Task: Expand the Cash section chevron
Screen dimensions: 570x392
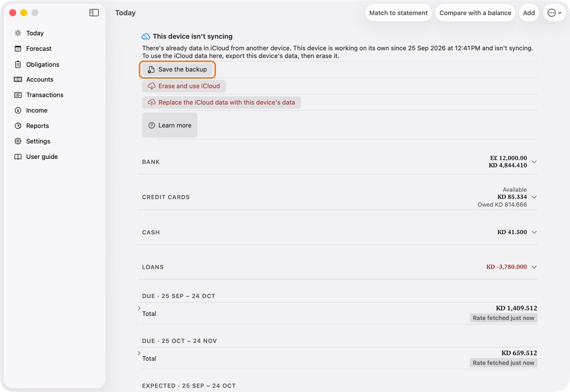Action: click(x=534, y=232)
